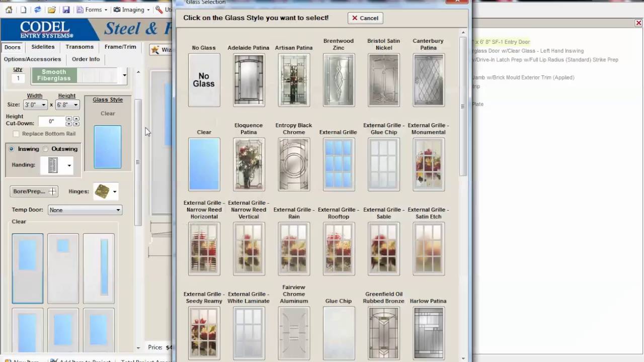Select External Grille - Narrow Reed Horizontal

[204, 249]
